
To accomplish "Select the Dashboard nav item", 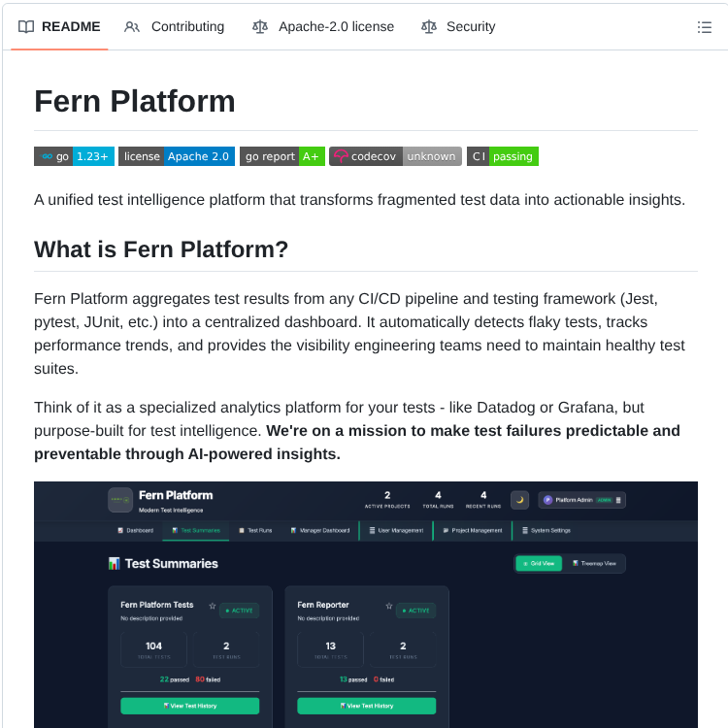I will point(135,531).
